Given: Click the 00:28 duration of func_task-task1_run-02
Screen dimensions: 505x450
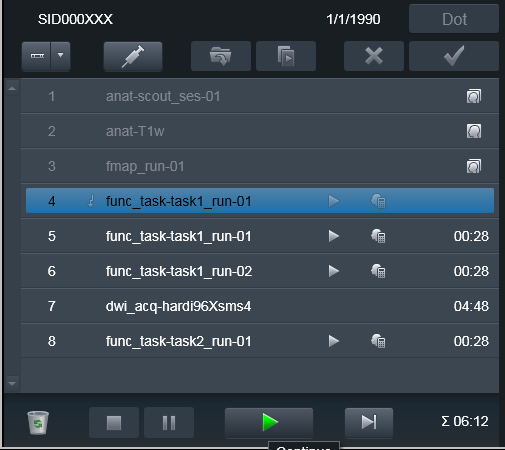Looking at the screenshot, I should (x=471, y=271).
